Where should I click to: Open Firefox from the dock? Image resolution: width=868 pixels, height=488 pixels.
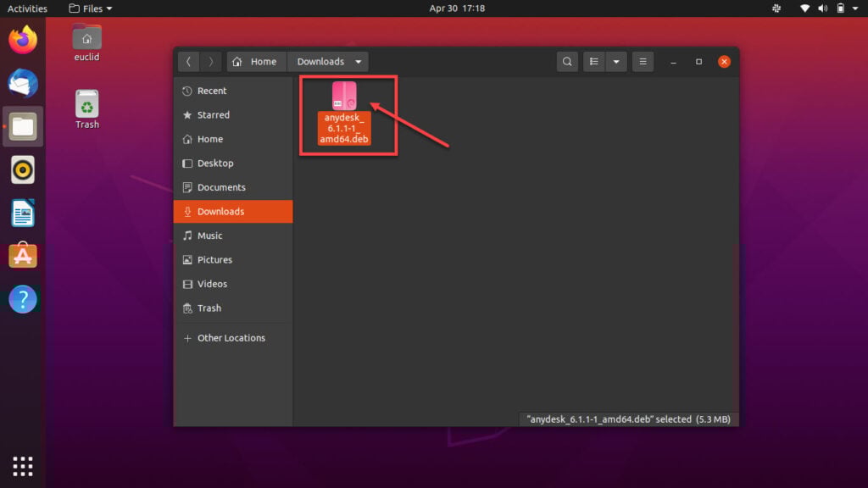click(23, 40)
